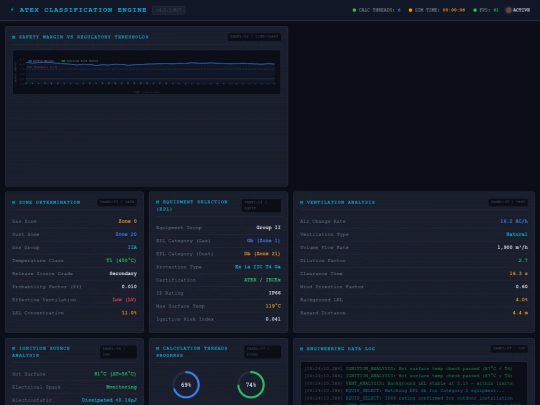
Task: Click the EPL Category (Gas) value
Action: [263, 240]
